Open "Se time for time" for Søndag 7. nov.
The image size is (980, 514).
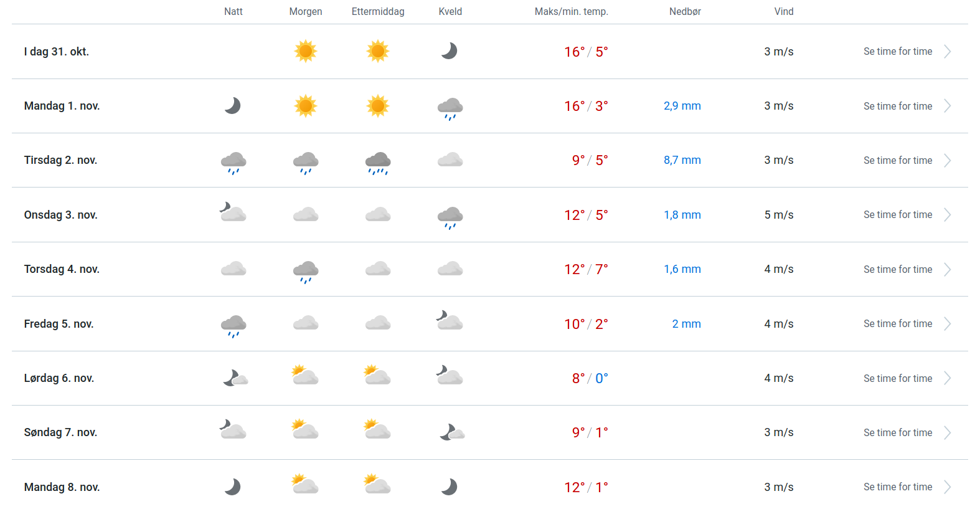point(898,433)
